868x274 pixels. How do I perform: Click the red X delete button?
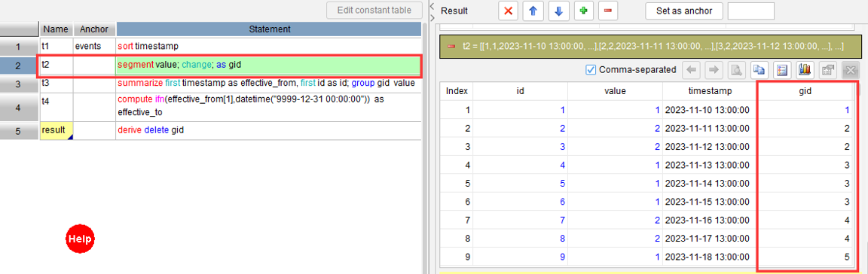tap(509, 11)
